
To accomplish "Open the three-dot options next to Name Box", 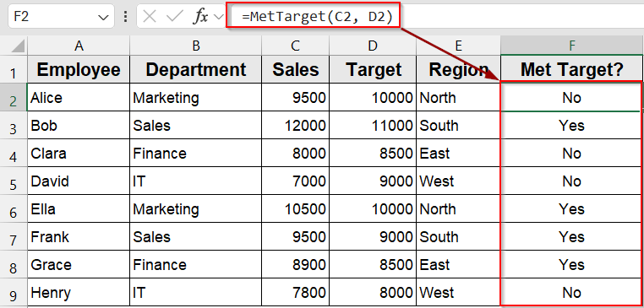I will click(x=125, y=17).
